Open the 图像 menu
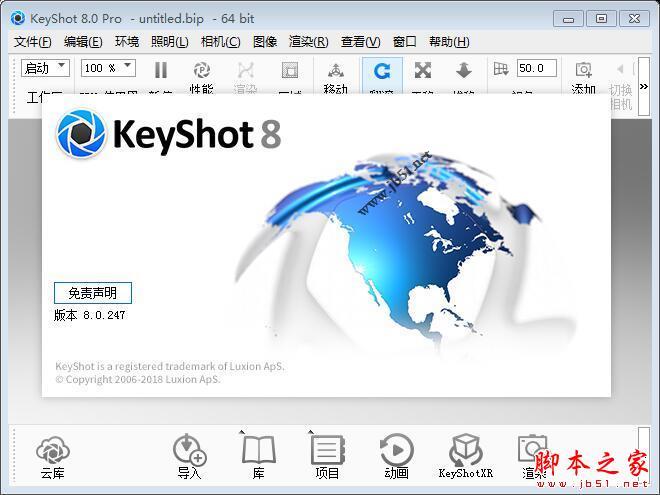This screenshot has width=660, height=495. coord(265,42)
